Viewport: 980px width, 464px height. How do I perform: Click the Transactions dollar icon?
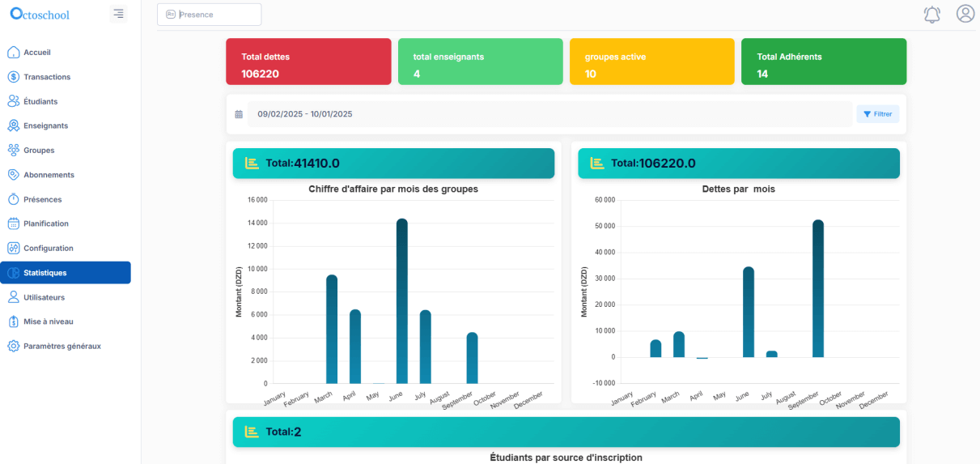click(x=13, y=77)
